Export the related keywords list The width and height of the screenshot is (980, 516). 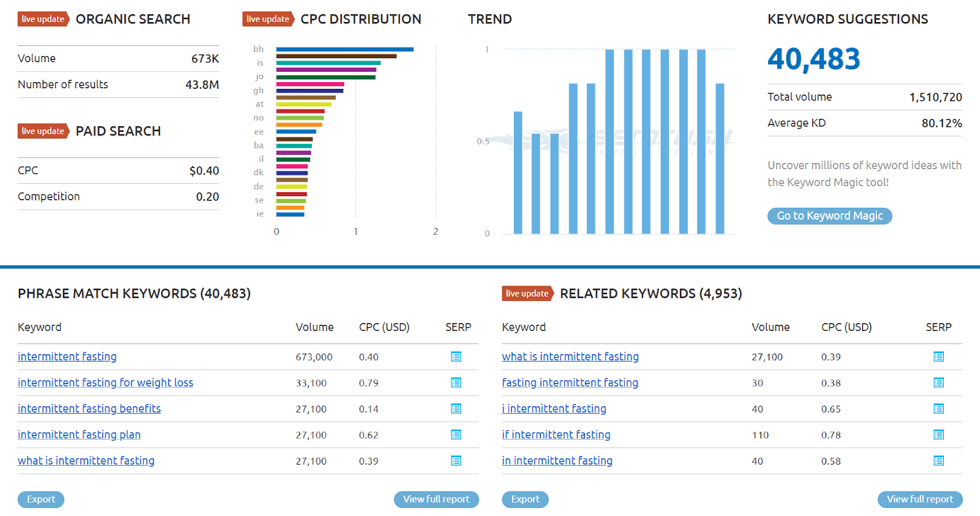click(x=525, y=499)
